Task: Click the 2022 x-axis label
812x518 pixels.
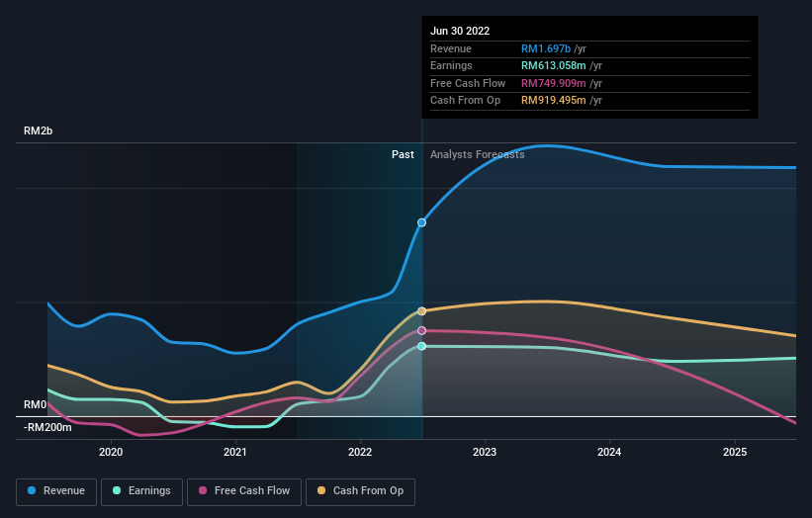Action: tap(360, 453)
